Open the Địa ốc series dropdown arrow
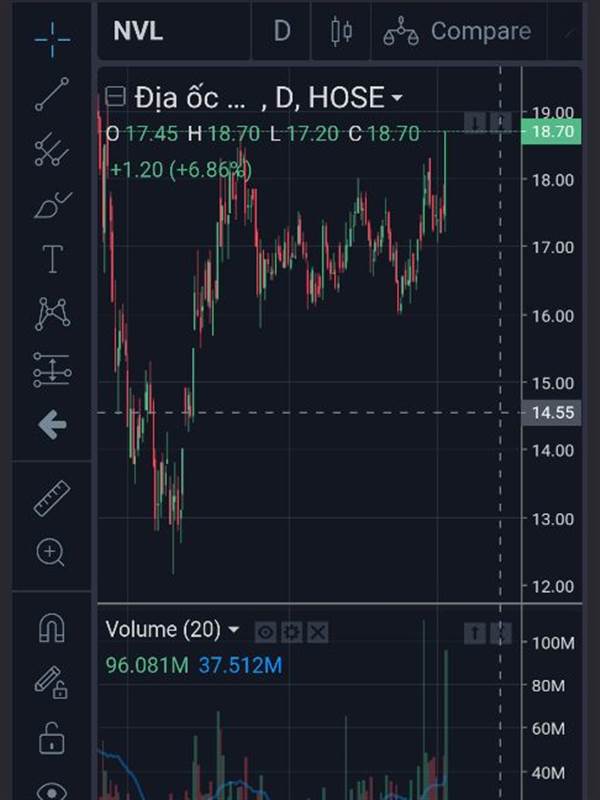 point(396,97)
